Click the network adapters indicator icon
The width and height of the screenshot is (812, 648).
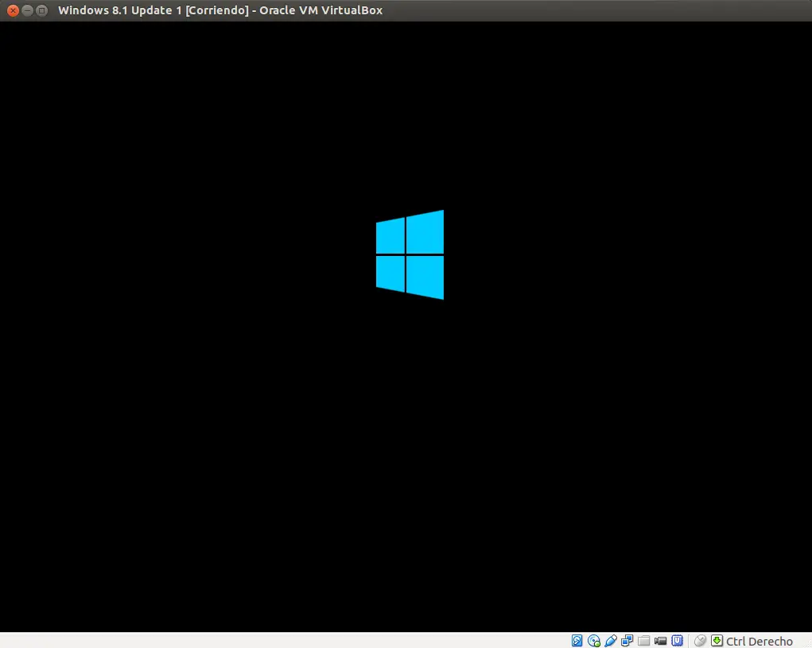[627, 641]
